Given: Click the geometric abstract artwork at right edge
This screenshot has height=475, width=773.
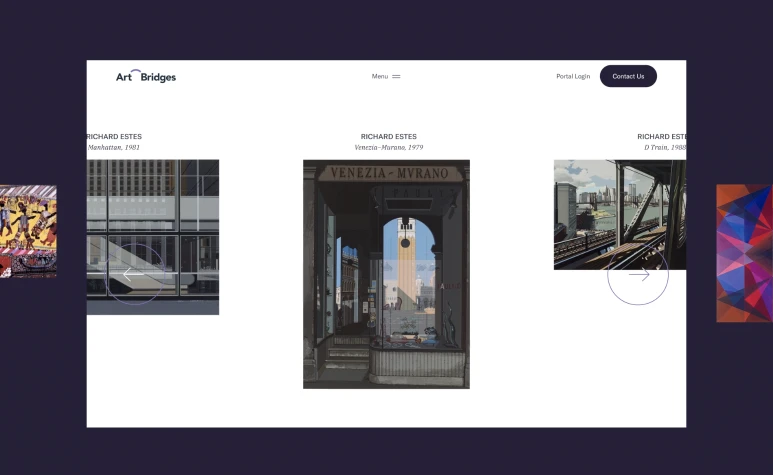Looking at the screenshot, I should pyautogui.click(x=744, y=253).
